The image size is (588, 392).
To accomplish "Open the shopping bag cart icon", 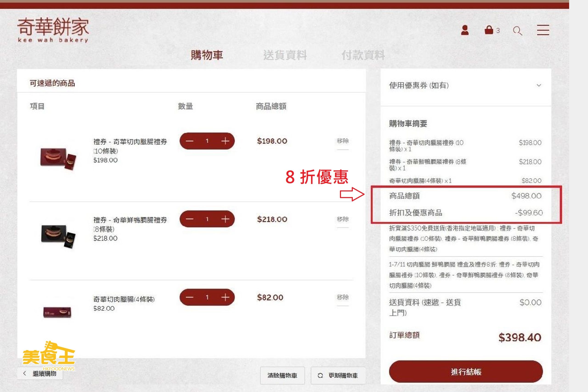I will 489,30.
